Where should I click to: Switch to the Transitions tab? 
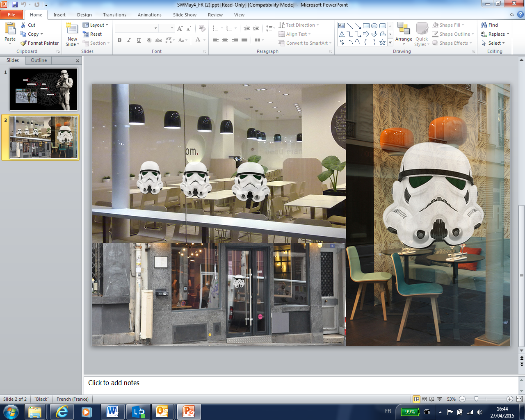(x=115, y=15)
